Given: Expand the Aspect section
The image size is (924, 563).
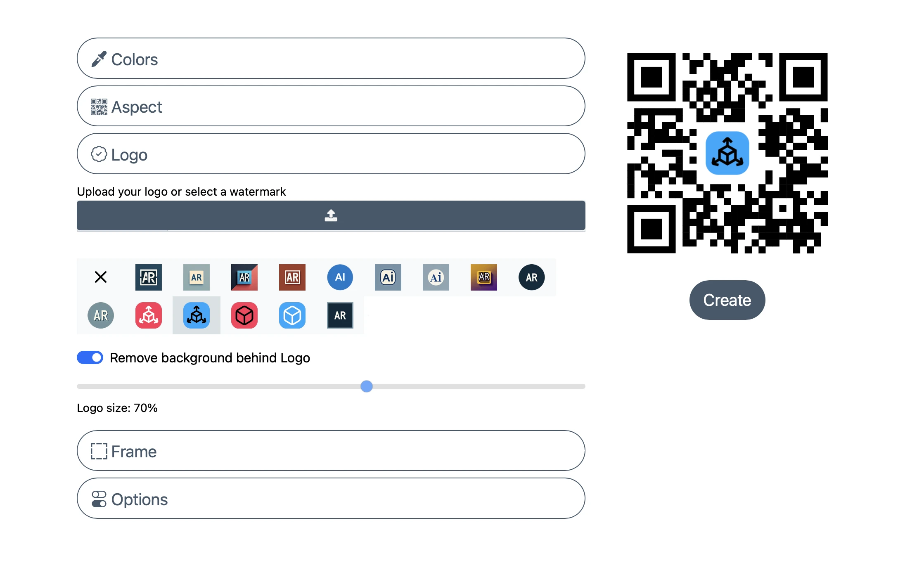Looking at the screenshot, I should 331,107.
